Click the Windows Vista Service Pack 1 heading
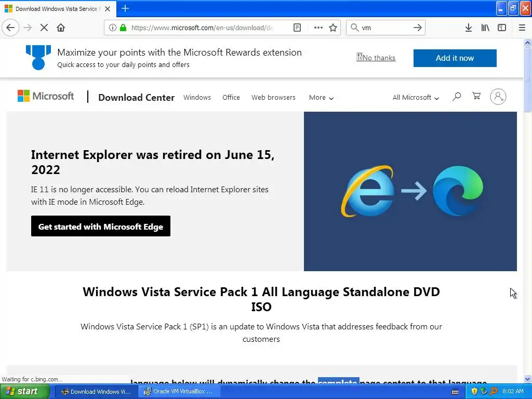The height and width of the screenshot is (399, 532). coord(261,299)
